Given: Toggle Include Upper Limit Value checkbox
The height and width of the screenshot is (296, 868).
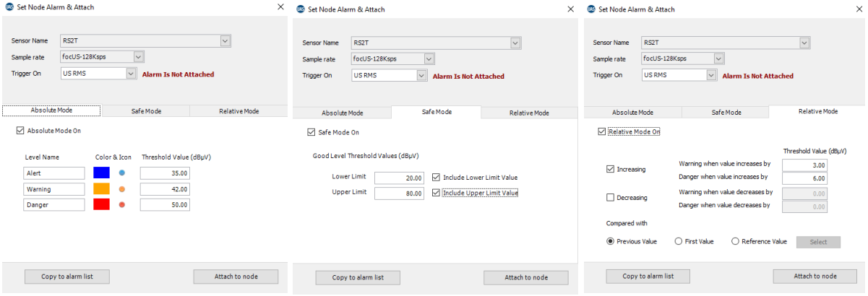Looking at the screenshot, I should click(436, 193).
